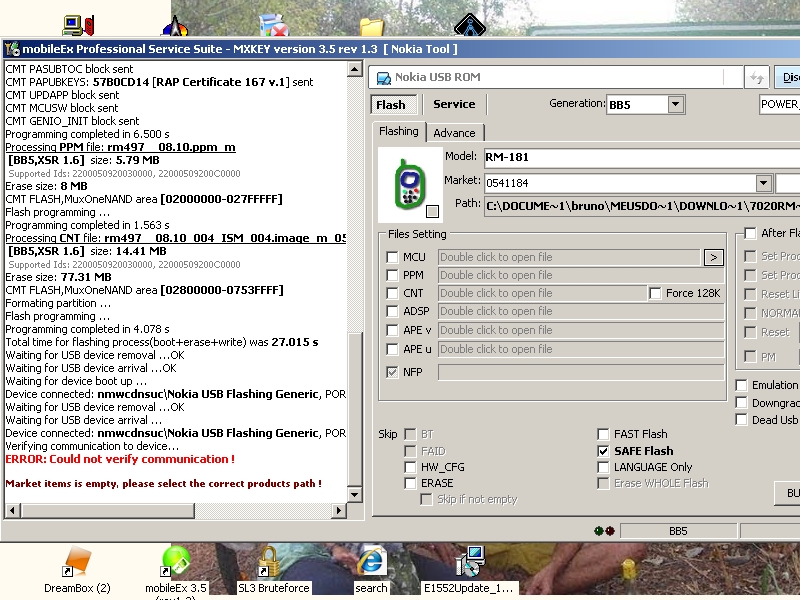Tick the APE v file checkbox

tap(392, 331)
